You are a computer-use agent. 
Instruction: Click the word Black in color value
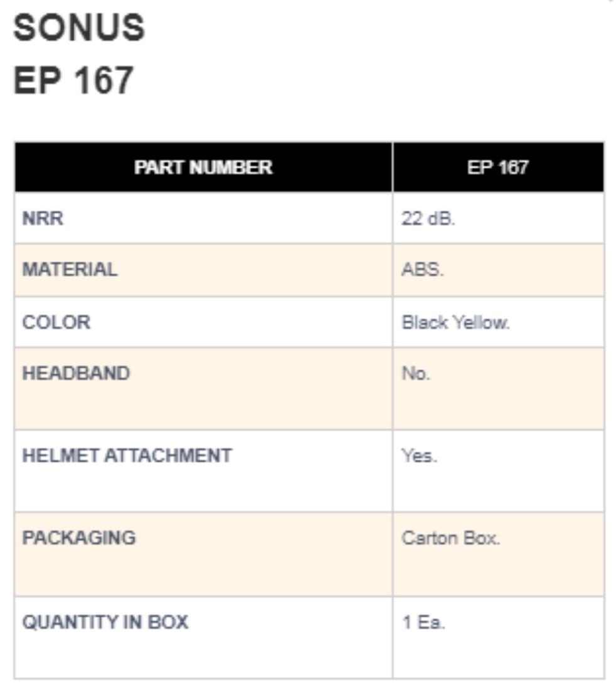pos(425,323)
